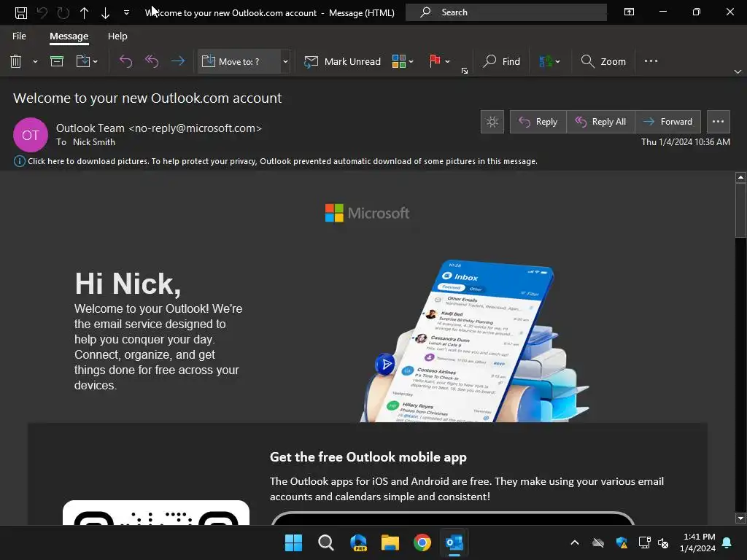The image size is (747, 560).
Task: Expand the ribbon with the chevron arrow
Action: point(738,71)
